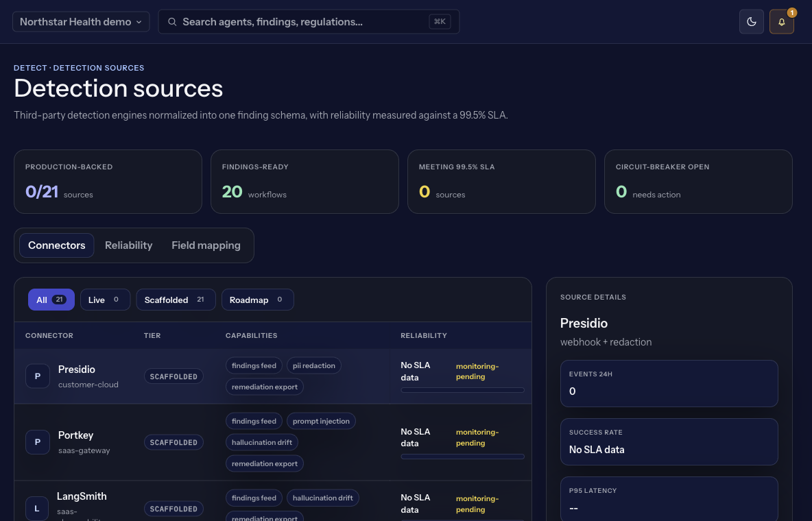
Task: Click the Events 24h stat box
Action: click(669, 384)
